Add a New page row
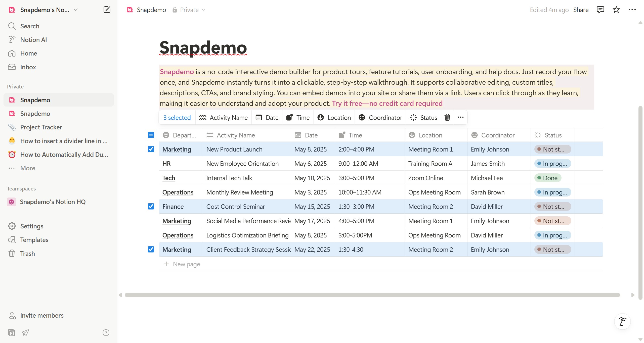 coord(182,264)
